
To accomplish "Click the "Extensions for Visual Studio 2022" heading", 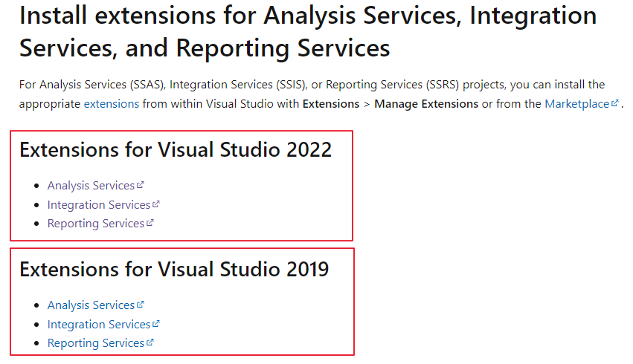I will (x=176, y=150).
